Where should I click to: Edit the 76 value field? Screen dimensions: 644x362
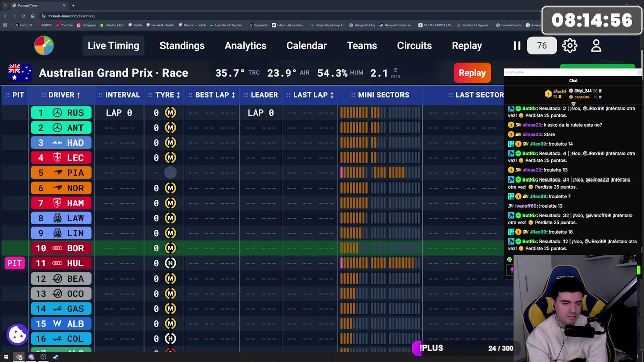[541, 46]
